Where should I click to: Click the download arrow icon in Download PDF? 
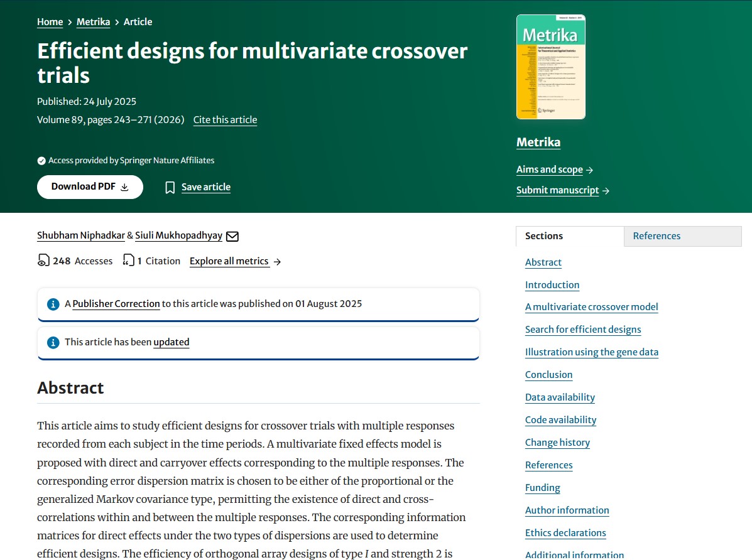tap(124, 187)
